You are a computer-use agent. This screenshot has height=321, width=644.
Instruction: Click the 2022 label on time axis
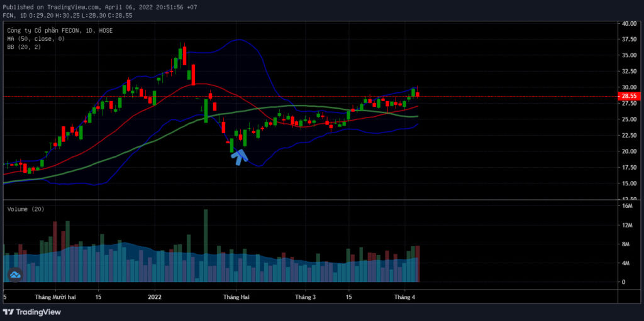[x=155, y=297]
